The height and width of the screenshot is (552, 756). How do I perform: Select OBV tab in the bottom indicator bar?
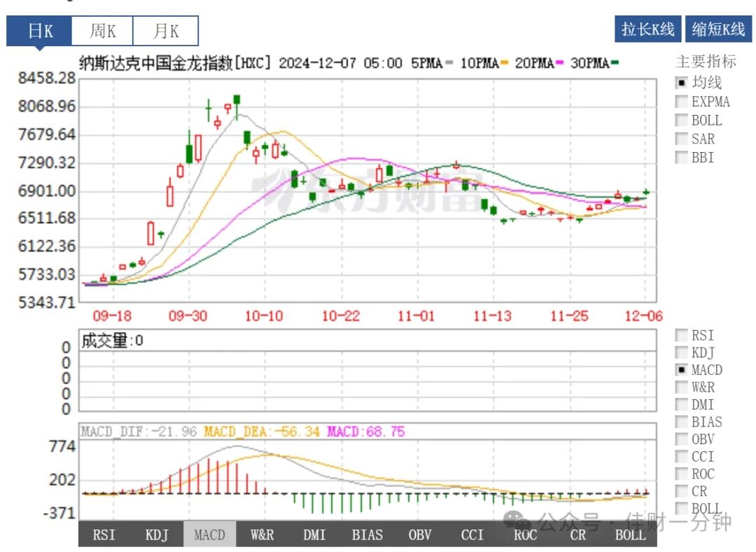click(420, 534)
